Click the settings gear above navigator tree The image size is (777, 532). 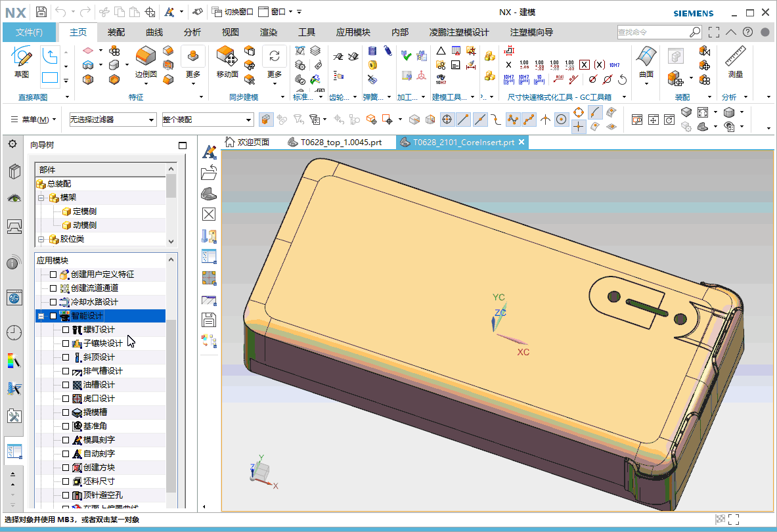(x=12, y=144)
